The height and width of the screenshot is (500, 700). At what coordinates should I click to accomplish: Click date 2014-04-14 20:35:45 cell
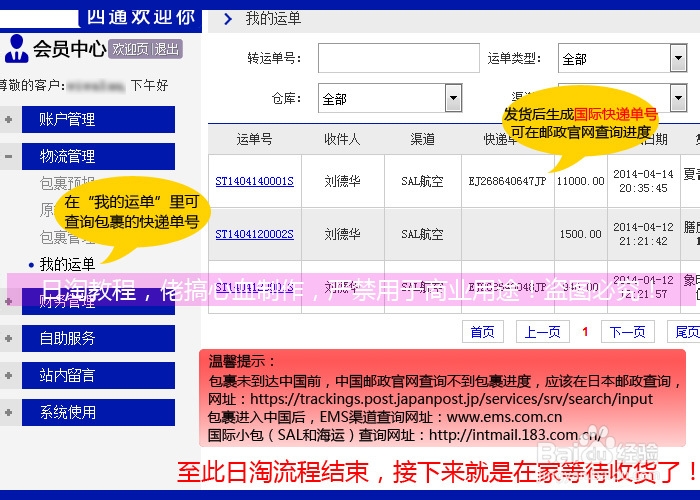643,181
